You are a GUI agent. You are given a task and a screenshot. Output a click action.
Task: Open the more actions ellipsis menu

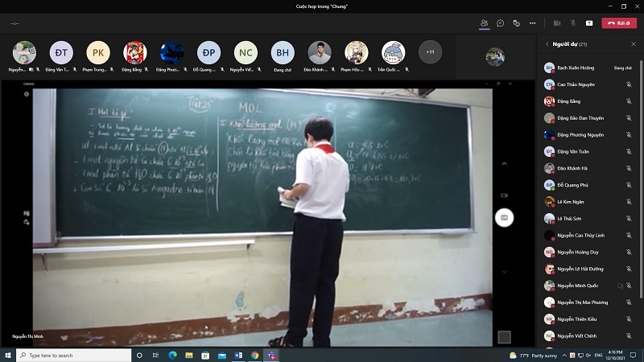click(x=532, y=23)
